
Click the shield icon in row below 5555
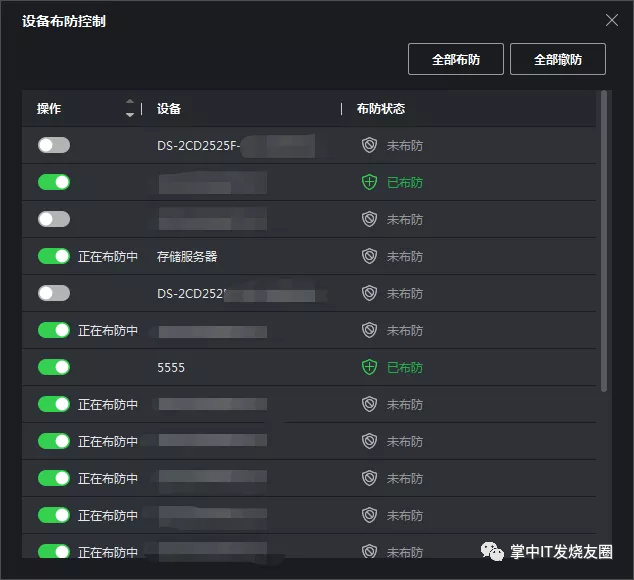[x=369, y=404]
